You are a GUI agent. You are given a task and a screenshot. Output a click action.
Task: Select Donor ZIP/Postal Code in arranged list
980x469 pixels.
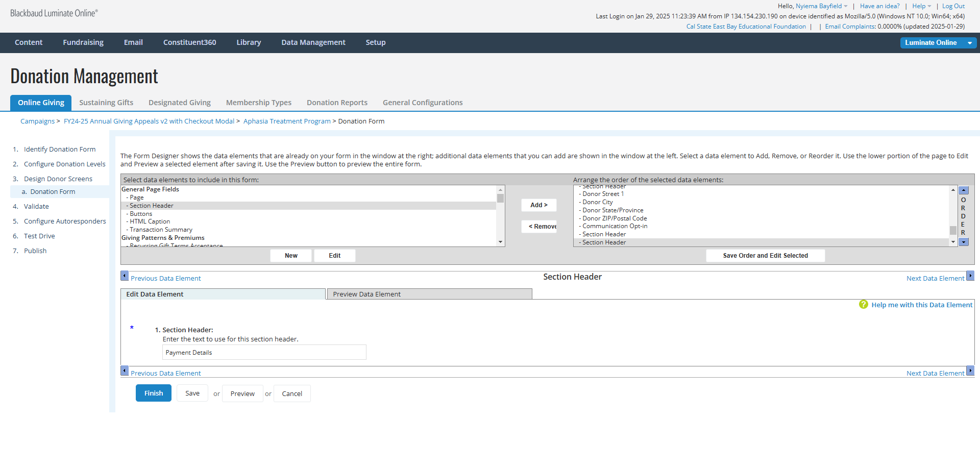(x=615, y=218)
